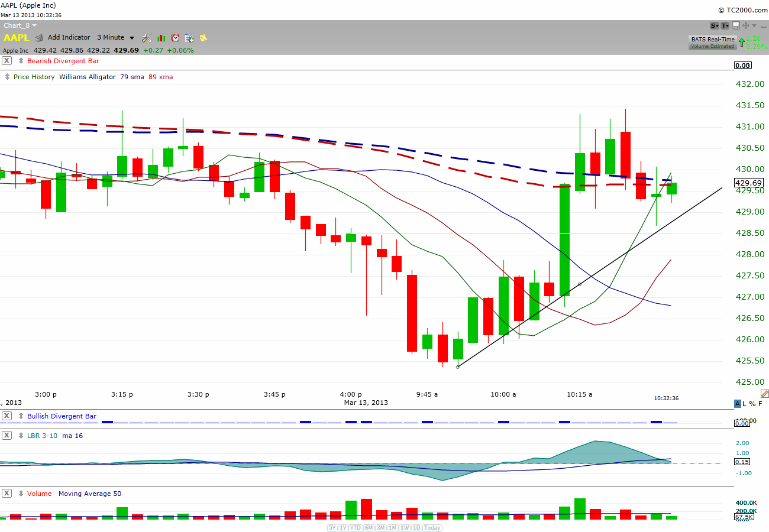This screenshot has height=532, width=769.
Task: Click the +0.27 price change value
Action: pyautogui.click(x=153, y=50)
